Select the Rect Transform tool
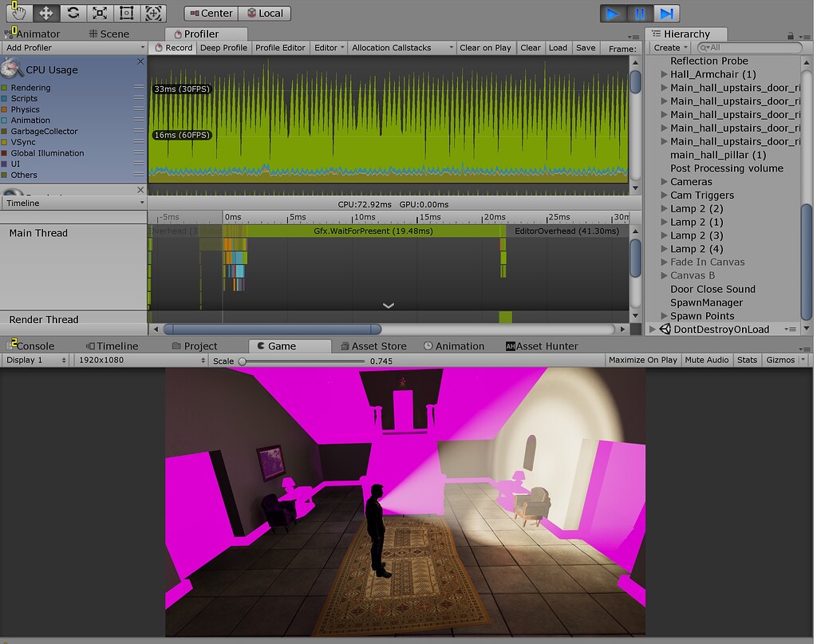817x644 pixels. coord(128,13)
